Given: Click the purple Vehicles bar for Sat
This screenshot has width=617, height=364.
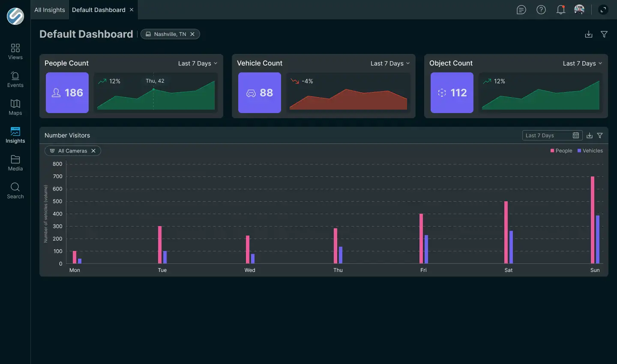Looking at the screenshot, I should click(x=511, y=247).
